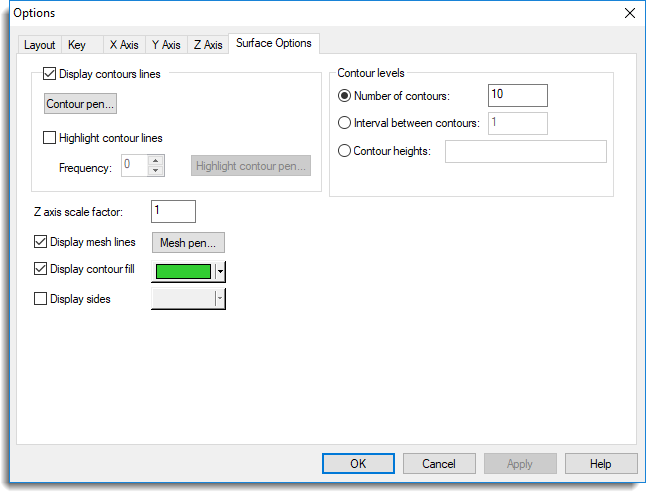Uncheck Display contours lines checkbox
646x492 pixels.
pos(50,74)
